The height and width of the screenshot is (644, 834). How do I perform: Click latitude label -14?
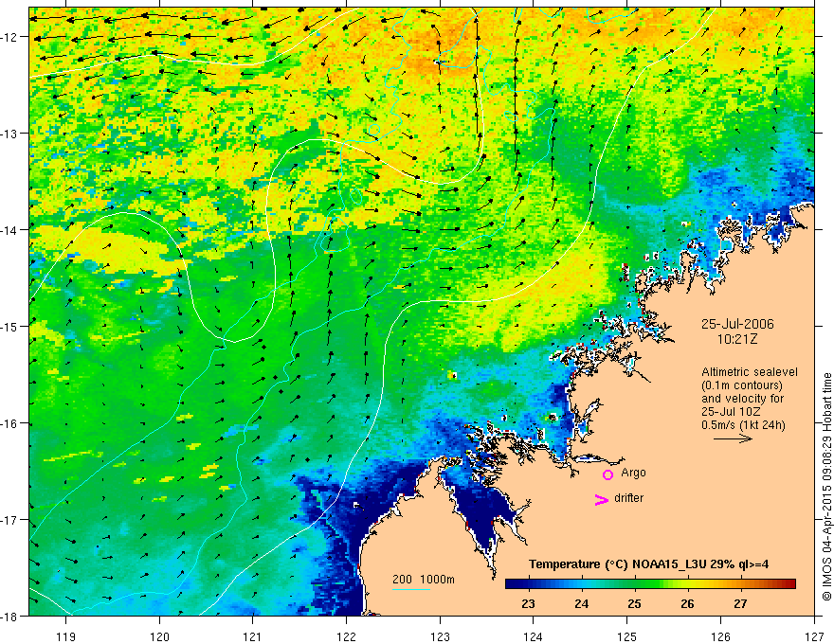coord(9,230)
